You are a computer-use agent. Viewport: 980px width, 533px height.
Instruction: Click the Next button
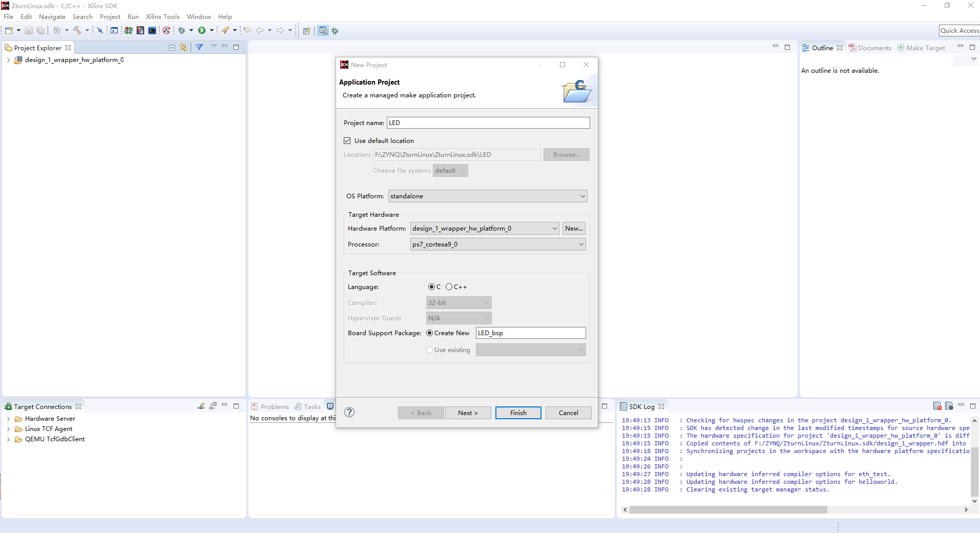[x=468, y=413]
